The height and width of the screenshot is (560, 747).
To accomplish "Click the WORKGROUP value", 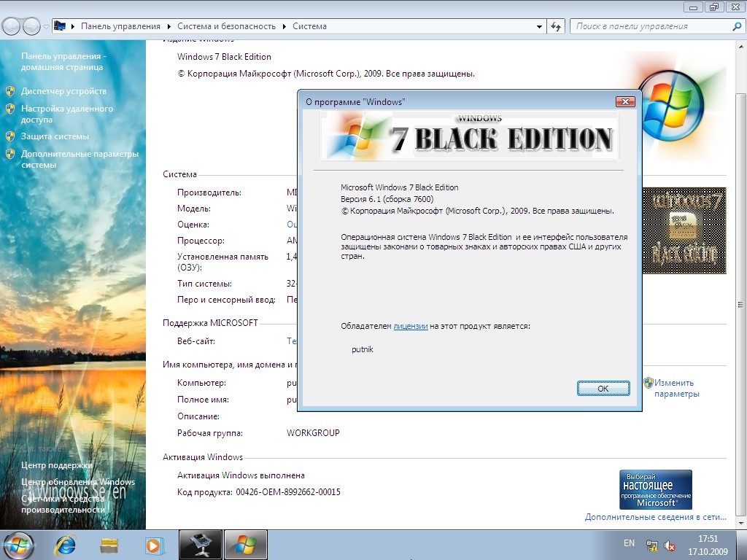I will (313, 433).
